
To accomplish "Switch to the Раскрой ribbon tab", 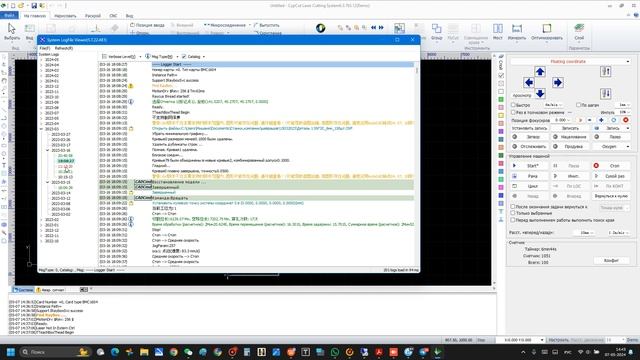I will pyautogui.click(x=93, y=16).
